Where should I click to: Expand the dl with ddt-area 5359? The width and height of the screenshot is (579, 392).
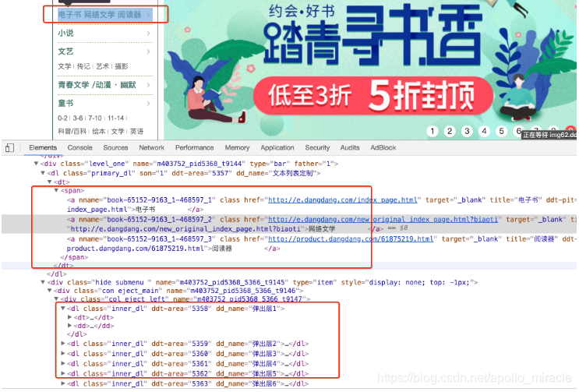(x=63, y=344)
